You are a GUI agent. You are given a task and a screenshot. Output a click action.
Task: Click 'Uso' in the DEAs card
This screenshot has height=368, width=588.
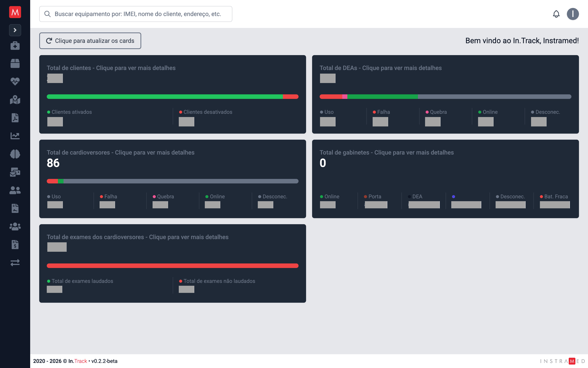[x=329, y=112]
